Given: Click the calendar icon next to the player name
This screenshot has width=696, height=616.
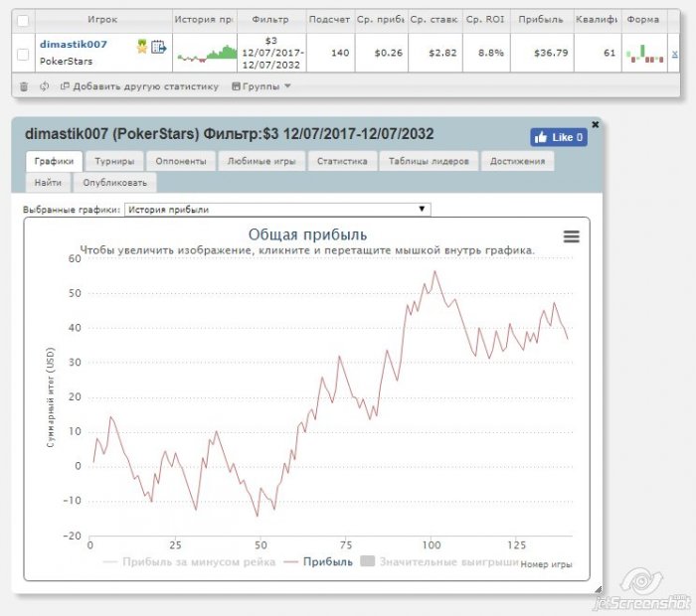Looking at the screenshot, I should coord(158,46).
